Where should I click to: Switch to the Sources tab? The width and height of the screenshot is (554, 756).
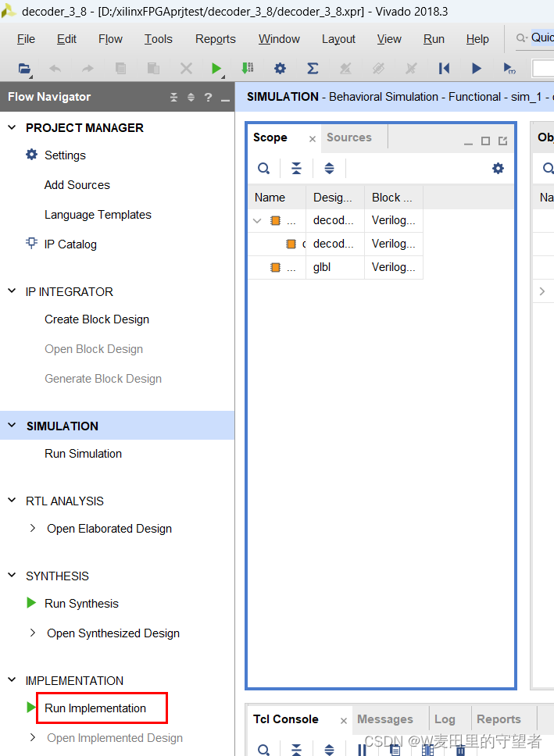coord(349,137)
